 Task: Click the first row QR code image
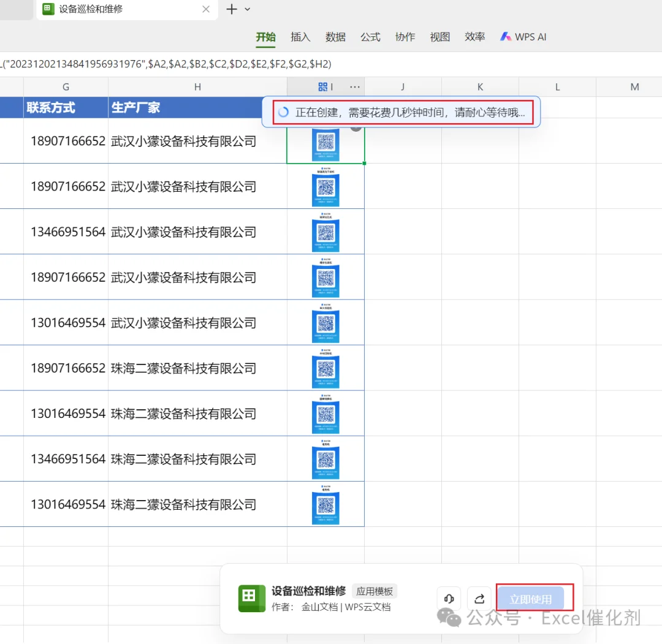325,144
